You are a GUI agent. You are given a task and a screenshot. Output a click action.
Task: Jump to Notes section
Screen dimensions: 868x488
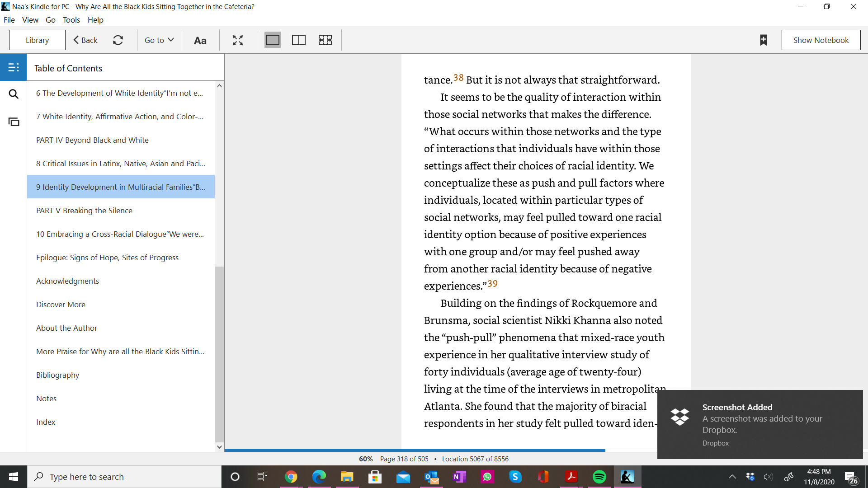121,399
